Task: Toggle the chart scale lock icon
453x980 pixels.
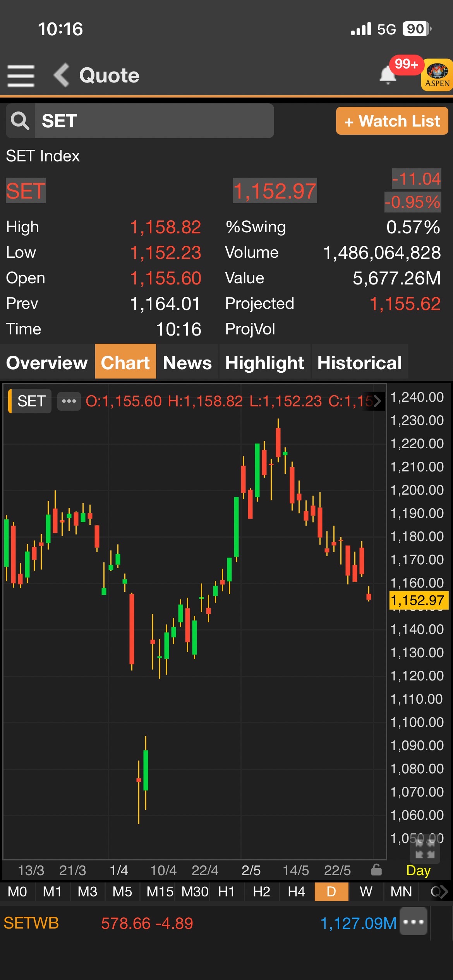Action: point(376,870)
